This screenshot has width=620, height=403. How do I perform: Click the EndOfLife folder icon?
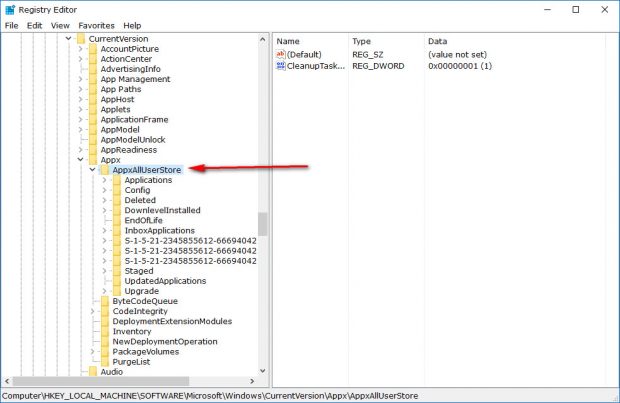[x=117, y=220]
